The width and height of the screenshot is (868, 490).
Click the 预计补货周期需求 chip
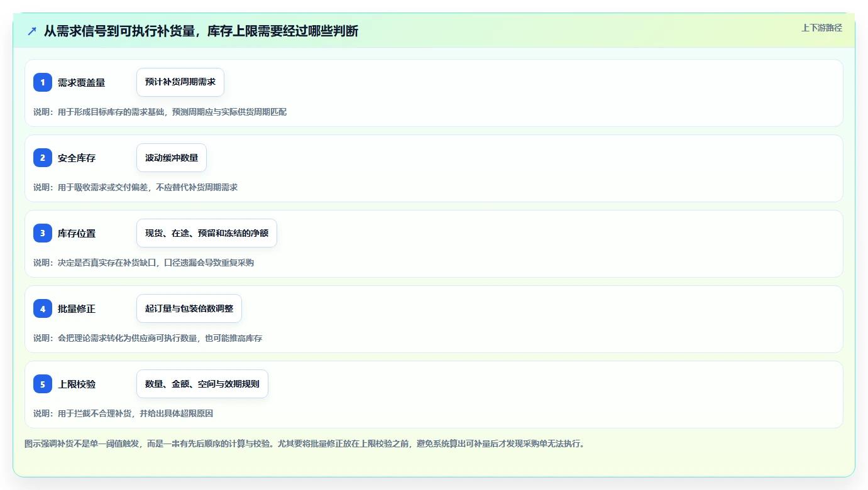coord(180,82)
